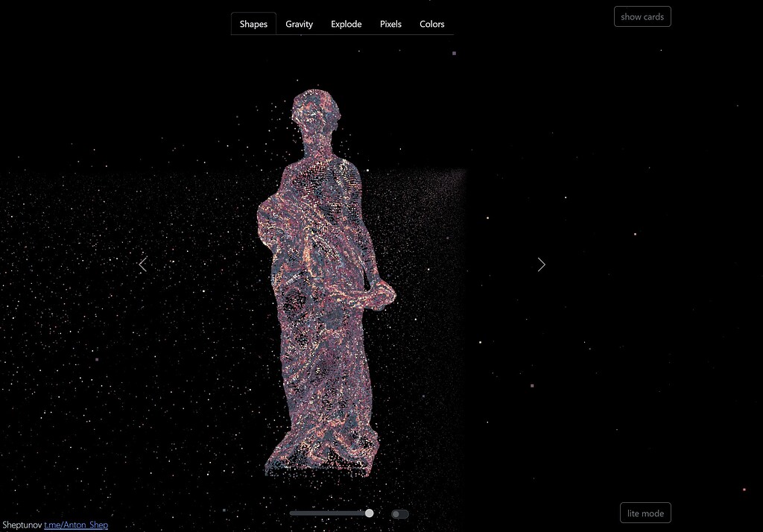Flip the small toggle switch beside the slider
Screen dimensions: 763x532
pos(399,513)
